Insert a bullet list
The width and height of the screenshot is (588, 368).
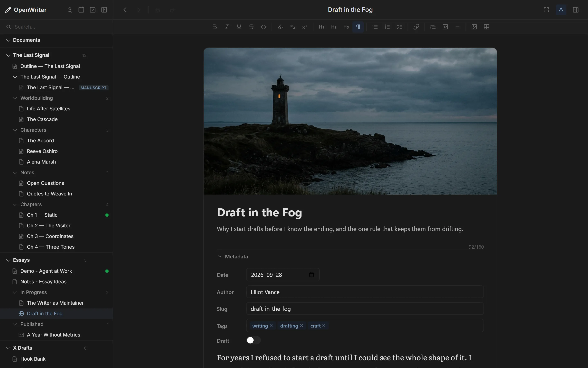(375, 27)
